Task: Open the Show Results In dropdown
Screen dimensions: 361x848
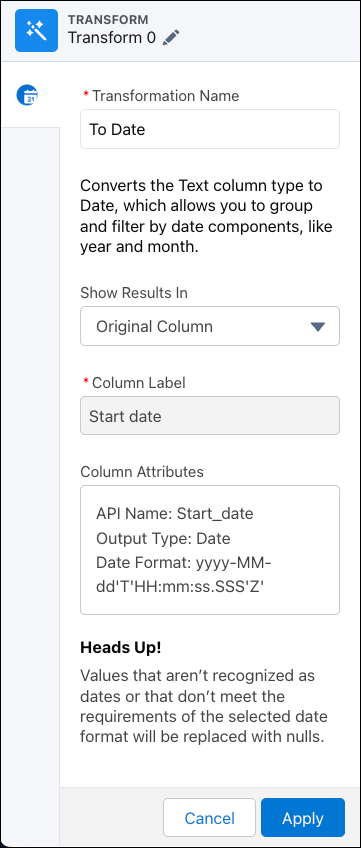Action: (x=210, y=326)
